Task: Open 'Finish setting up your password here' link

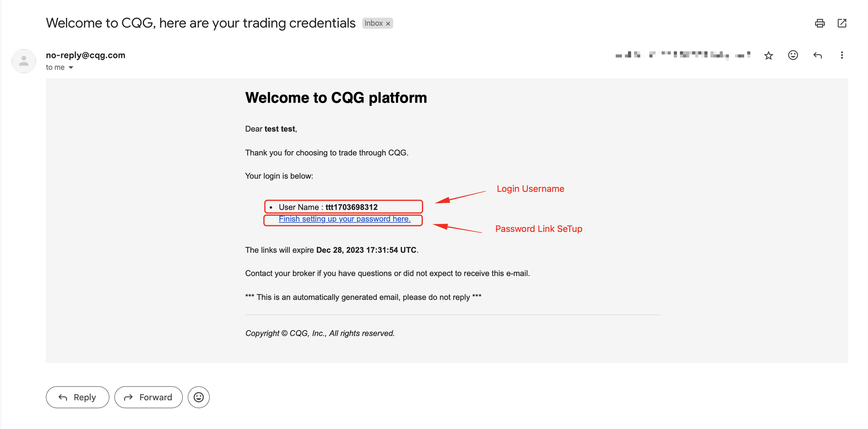Action: [344, 219]
